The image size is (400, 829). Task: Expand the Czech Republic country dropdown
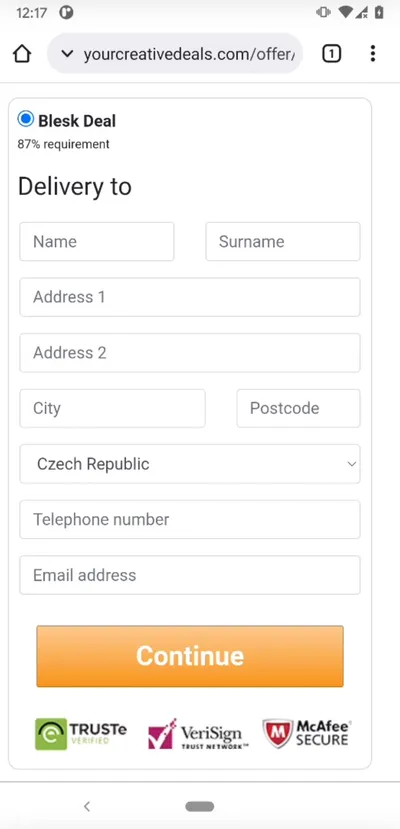190,464
